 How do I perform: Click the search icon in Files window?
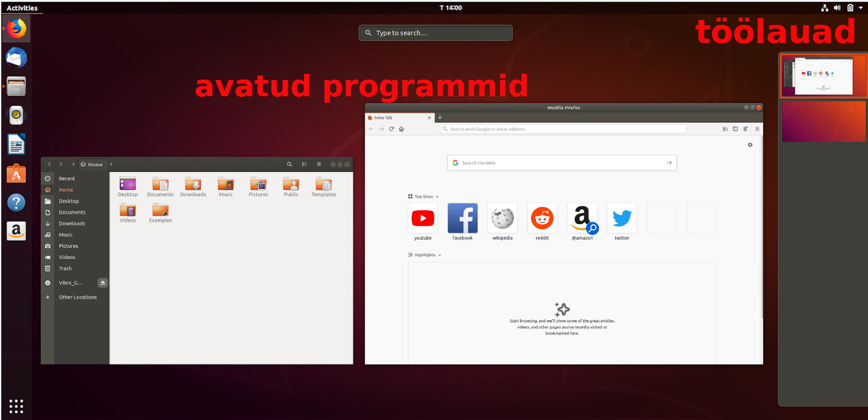pos(289,164)
